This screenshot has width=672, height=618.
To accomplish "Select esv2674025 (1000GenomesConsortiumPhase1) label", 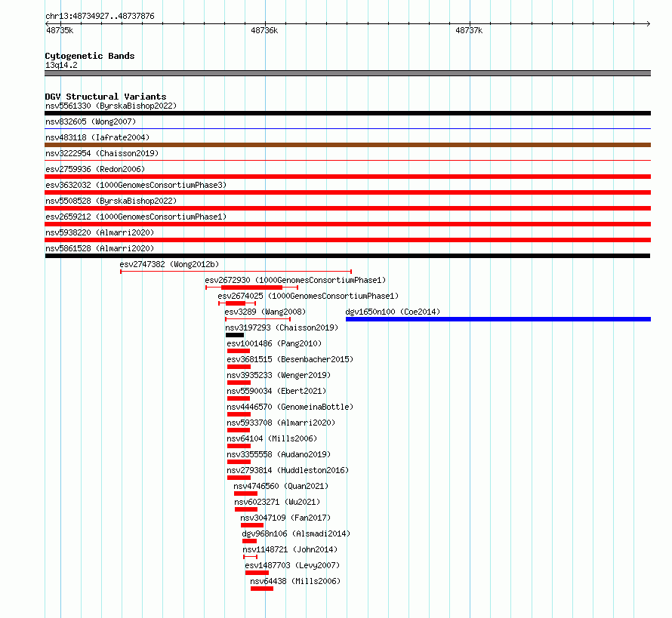I will [308, 296].
